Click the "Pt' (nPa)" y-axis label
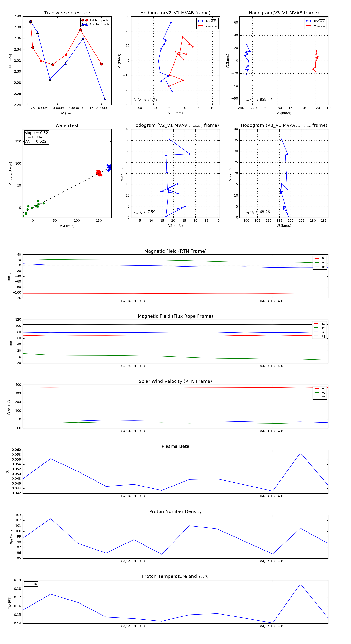The image size is (351, 644). point(10,61)
